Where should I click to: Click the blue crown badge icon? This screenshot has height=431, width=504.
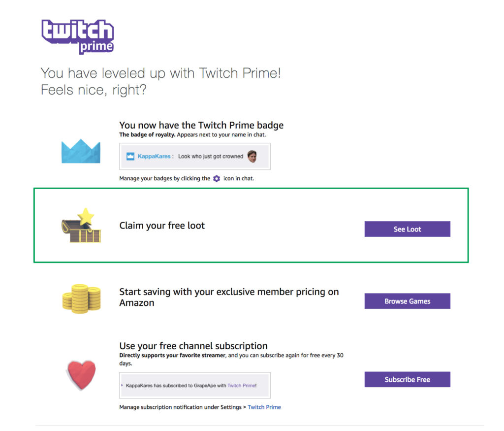(81, 151)
